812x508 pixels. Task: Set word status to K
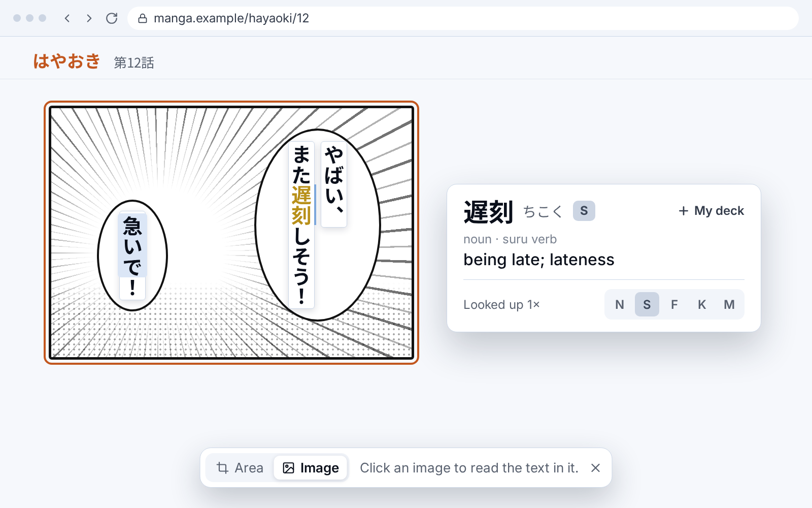click(702, 304)
